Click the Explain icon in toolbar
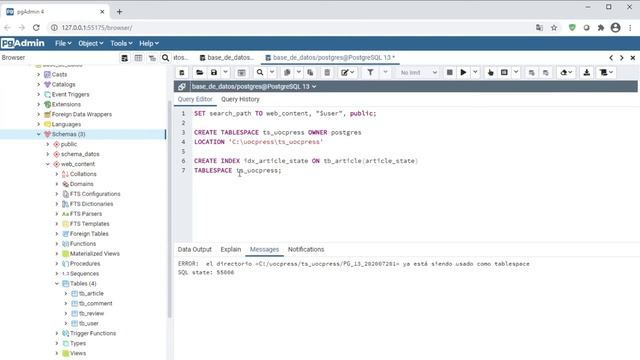This screenshot has height=360, width=640. [x=491, y=72]
